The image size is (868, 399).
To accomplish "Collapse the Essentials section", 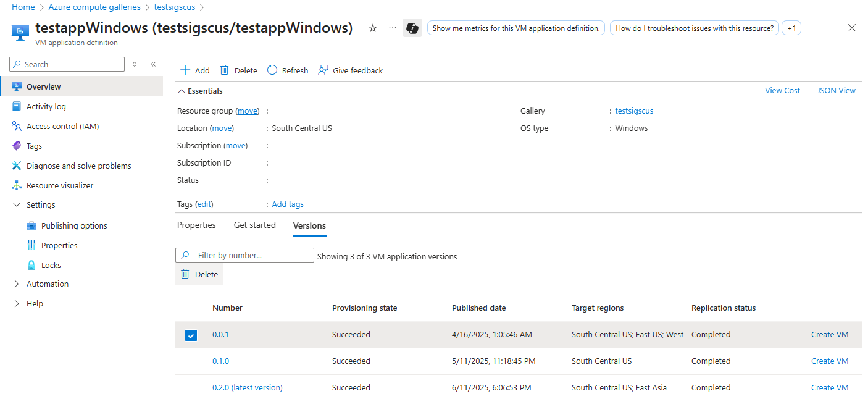I will pos(182,90).
